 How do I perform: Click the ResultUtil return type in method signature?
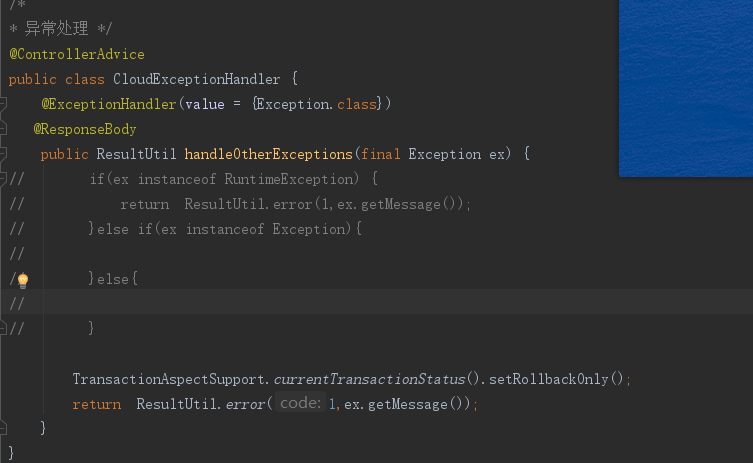(x=136, y=154)
